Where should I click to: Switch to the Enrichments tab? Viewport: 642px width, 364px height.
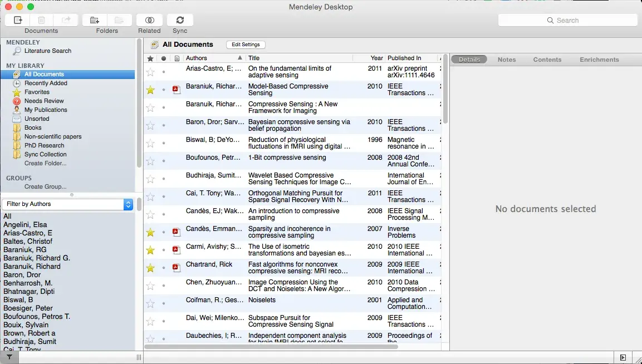599,60
